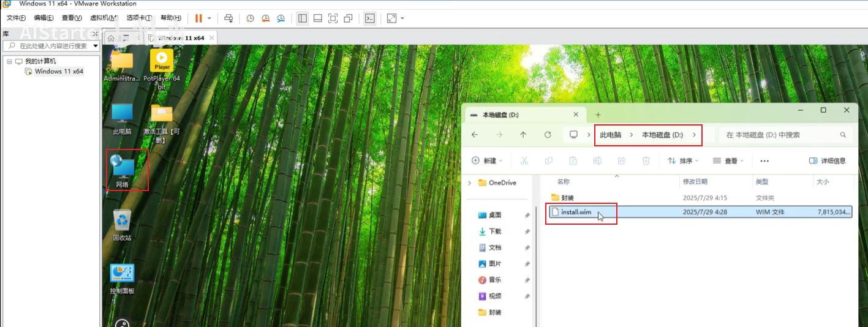Click the 在 本地磁盘 (D:) 中搜索 box
Viewport: 868px width, 327px height.
(x=781, y=135)
